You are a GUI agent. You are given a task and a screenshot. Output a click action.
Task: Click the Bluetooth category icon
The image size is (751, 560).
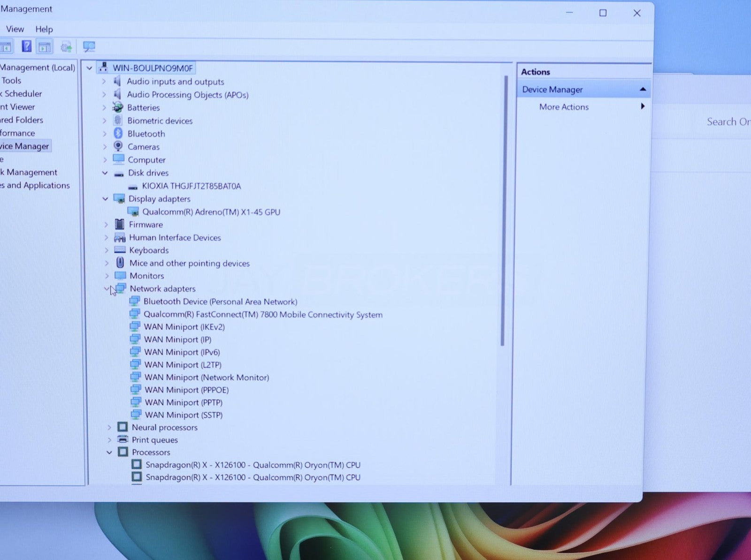(118, 134)
